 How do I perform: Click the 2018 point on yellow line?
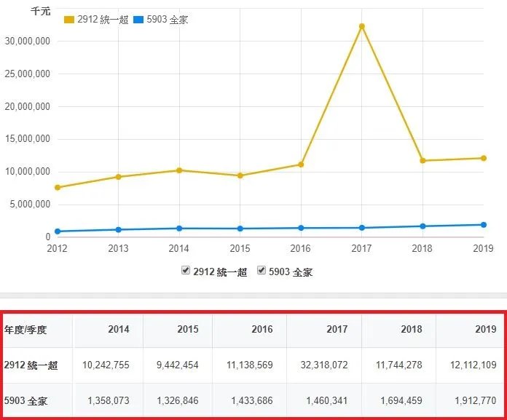click(x=422, y=161)
